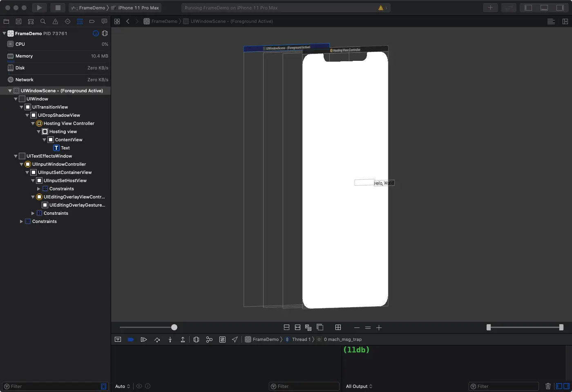This screenshot has width=572, height=392.
Task: Click the info icon in the variables bar
Action: tap(148, 386)
